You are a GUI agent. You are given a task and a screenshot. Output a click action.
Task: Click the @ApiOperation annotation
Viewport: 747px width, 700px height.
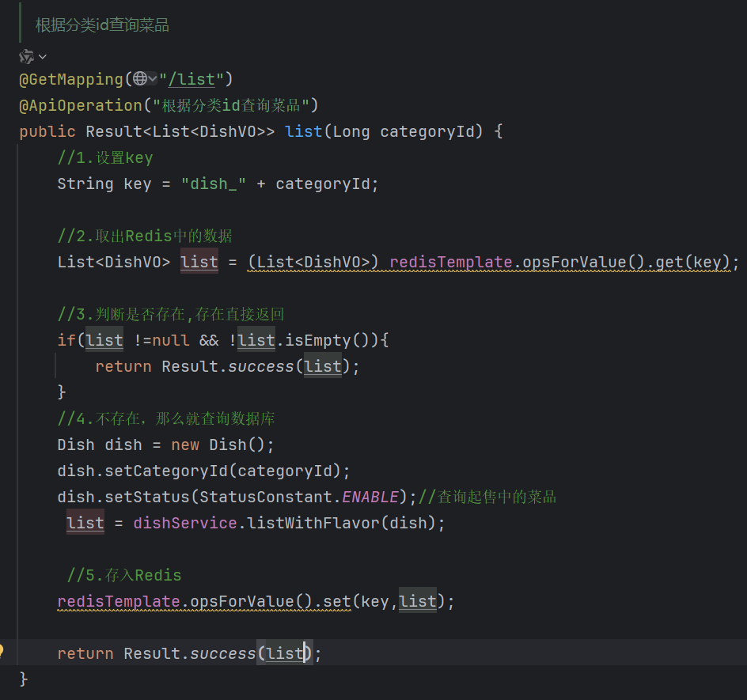[x=81, y=105]
